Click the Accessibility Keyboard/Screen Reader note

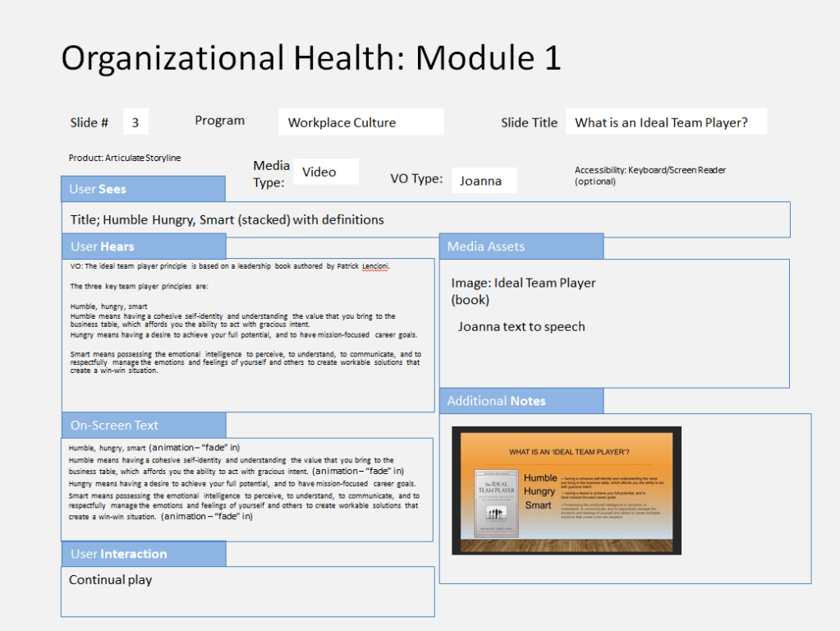point(650,175)
